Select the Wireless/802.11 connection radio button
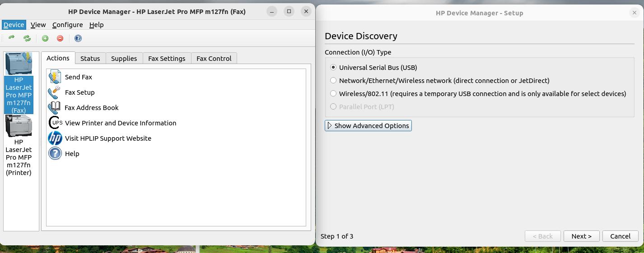 coord(333,94)
